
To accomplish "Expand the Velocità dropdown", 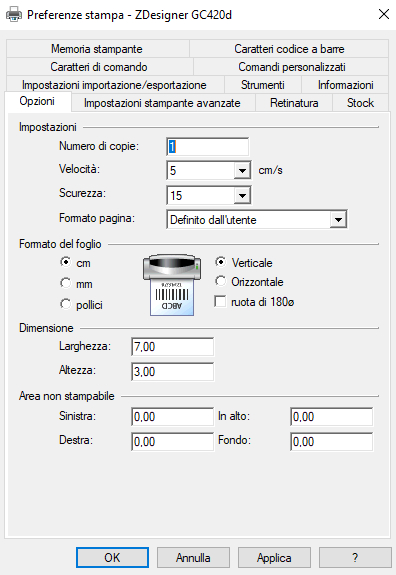I will point(242,171).
